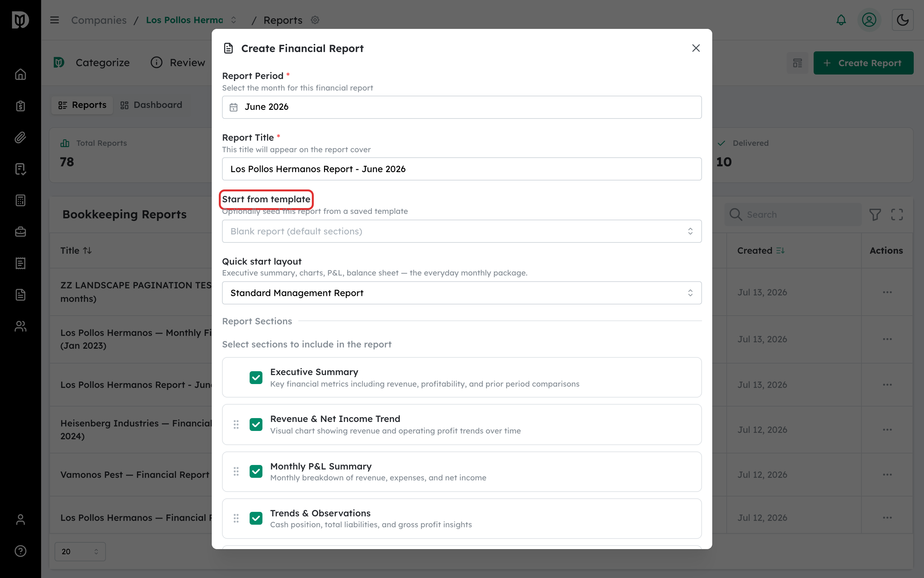Select the Dashboard view tab
Viewport: 924px width, 578px height.
pyautogui.click(x=151, y=105)
